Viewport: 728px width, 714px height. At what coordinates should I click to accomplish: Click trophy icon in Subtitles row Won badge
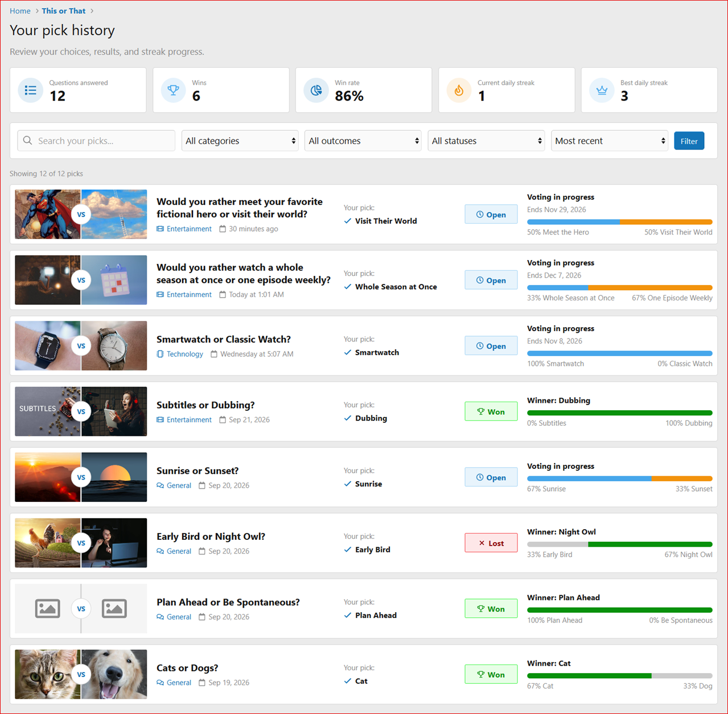(x=480, y=411)
